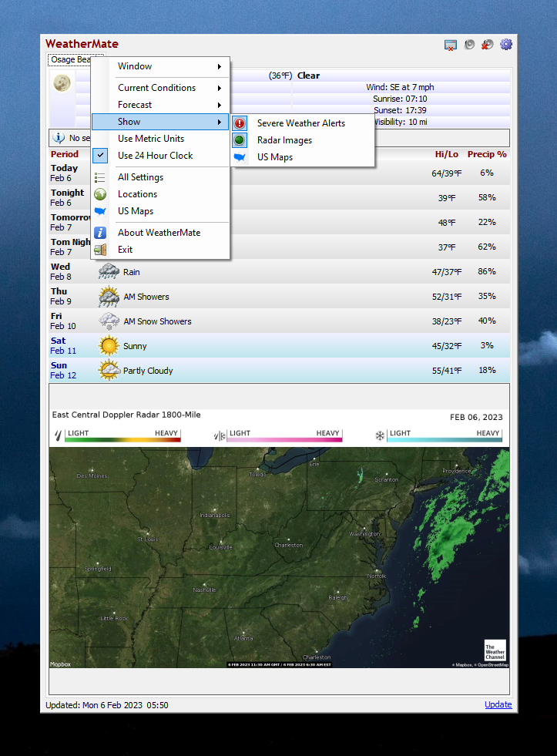Screen dimensions: 557x756
Task: Click the '86%' precipitation value
Action: coord(487,271)
